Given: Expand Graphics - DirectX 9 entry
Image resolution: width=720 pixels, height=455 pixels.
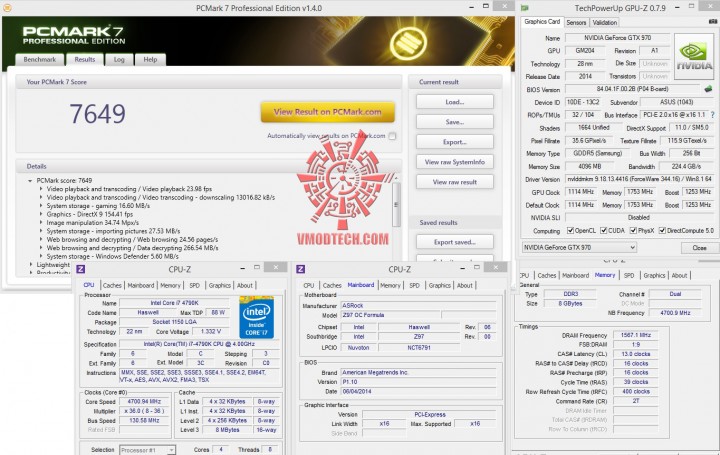Looking at the screenshot, I should (41, 214).
